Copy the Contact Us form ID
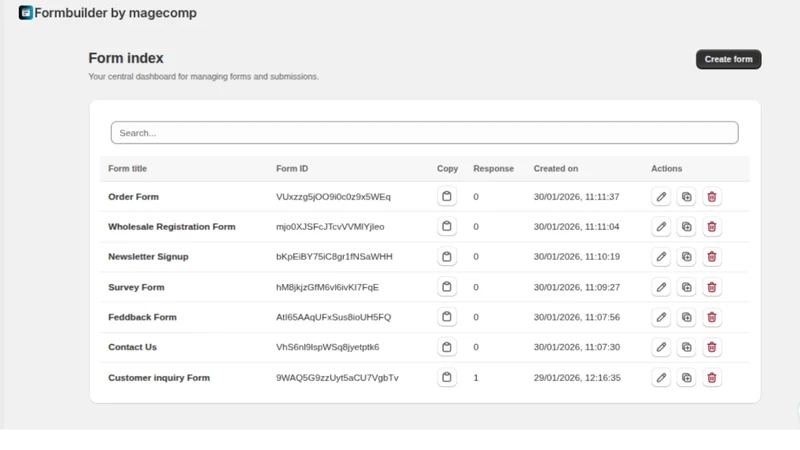 (446, 347)
